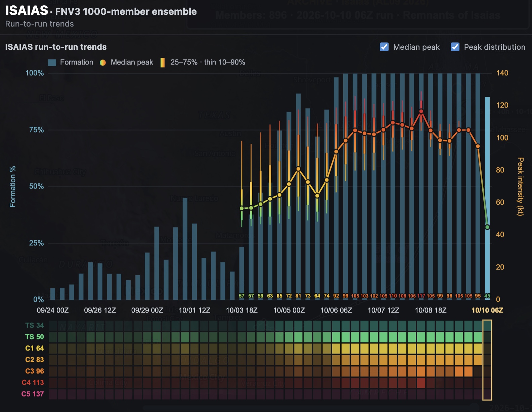Viewport: 532px width, 412px height.
Task: Click the highlighted heatmap column outline
Action: point(487,360)
